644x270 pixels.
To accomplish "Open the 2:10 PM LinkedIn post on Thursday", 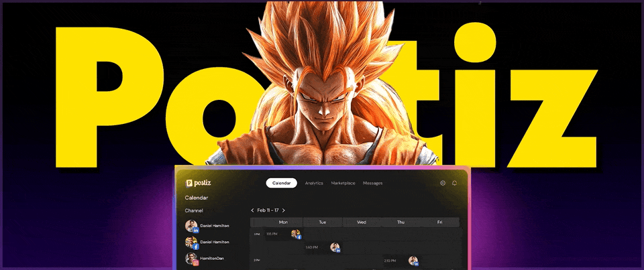I will [413, 261].
